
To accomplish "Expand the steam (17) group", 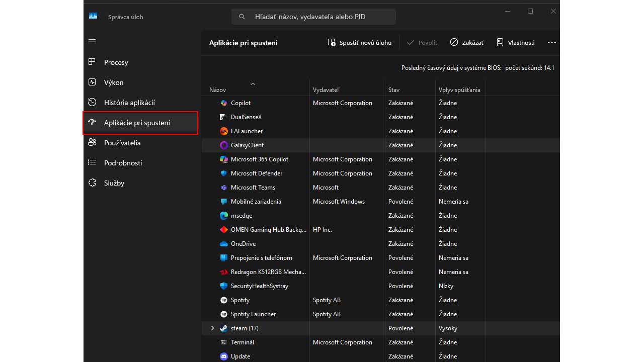I will (x=212, y=328).
